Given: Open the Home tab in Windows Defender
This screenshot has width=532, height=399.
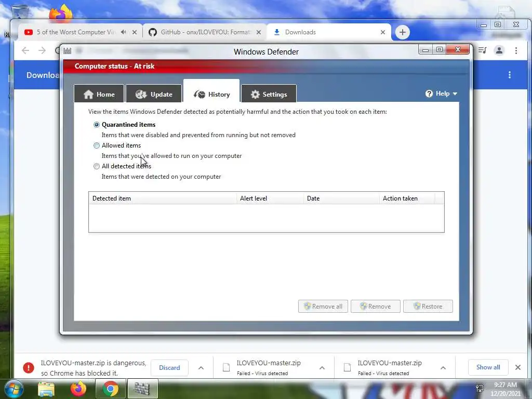Looking at the screenshot, I should [x=99, y=94].
